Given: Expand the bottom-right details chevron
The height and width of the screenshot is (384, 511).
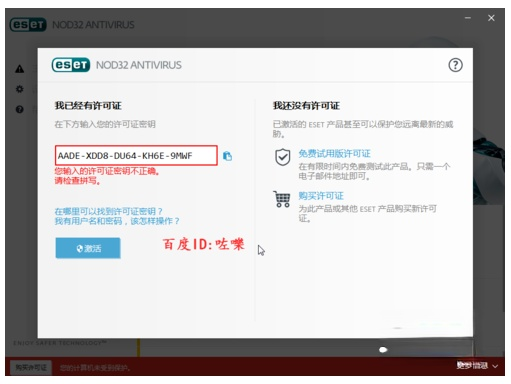Looking at the screenshot, I should (x=495, y=366).
